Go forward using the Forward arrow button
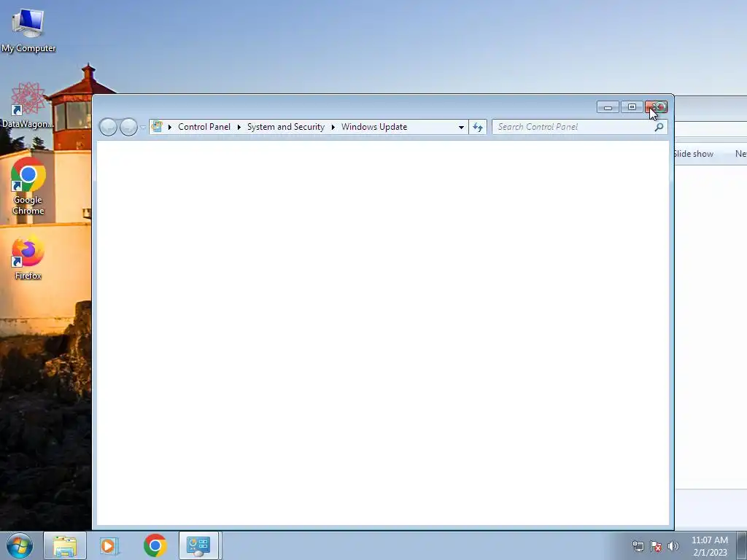747x560 pixels. (x=128, y=127)
